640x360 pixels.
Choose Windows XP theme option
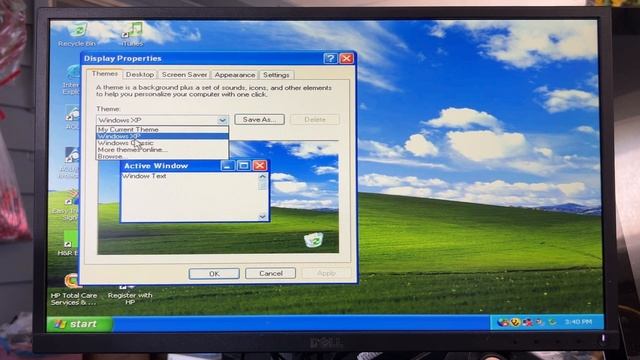pos(162,136)
